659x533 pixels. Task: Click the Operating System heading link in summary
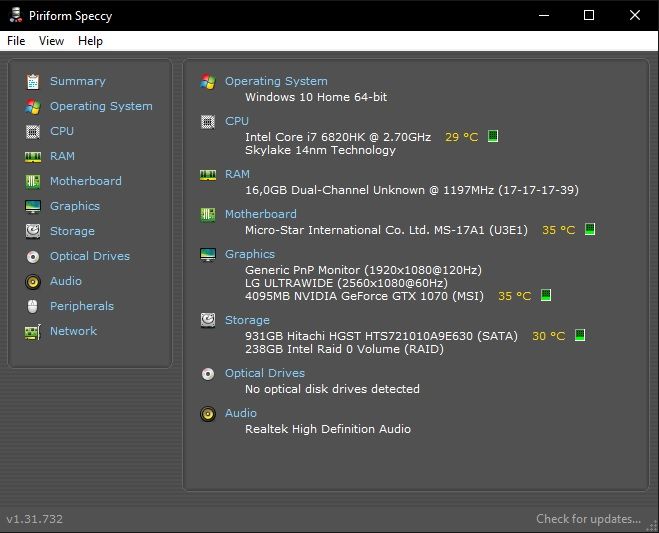click(x=276, y=81)
